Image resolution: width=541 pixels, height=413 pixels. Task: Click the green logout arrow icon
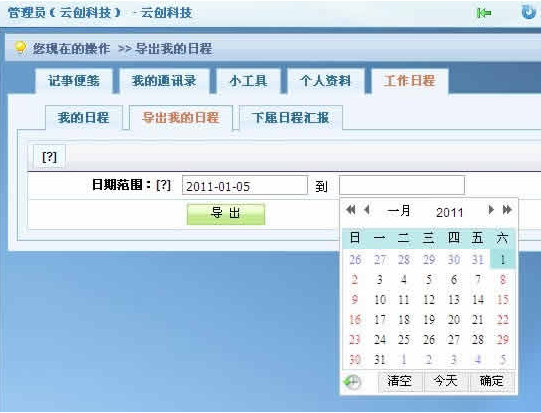(x=484, y=13)
